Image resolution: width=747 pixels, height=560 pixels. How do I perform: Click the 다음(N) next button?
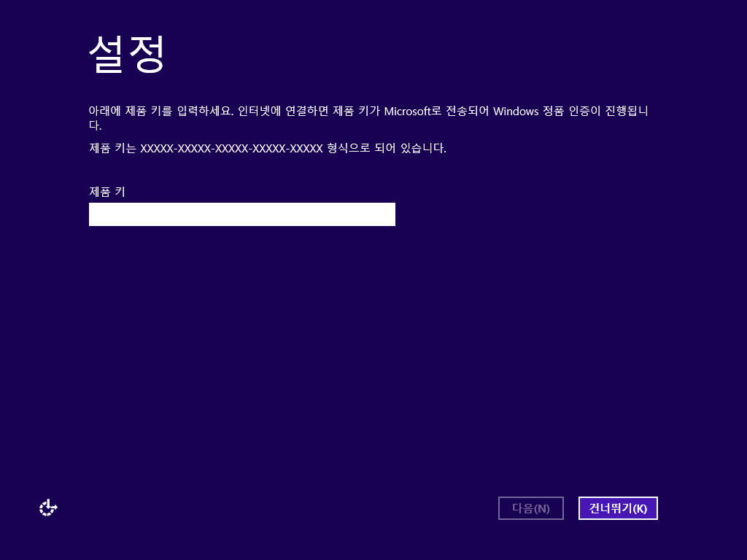coord(531,508)
